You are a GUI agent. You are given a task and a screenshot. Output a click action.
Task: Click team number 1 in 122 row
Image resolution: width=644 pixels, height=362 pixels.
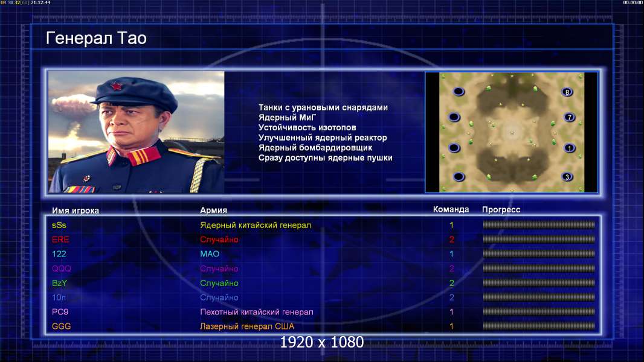point(451,254)
